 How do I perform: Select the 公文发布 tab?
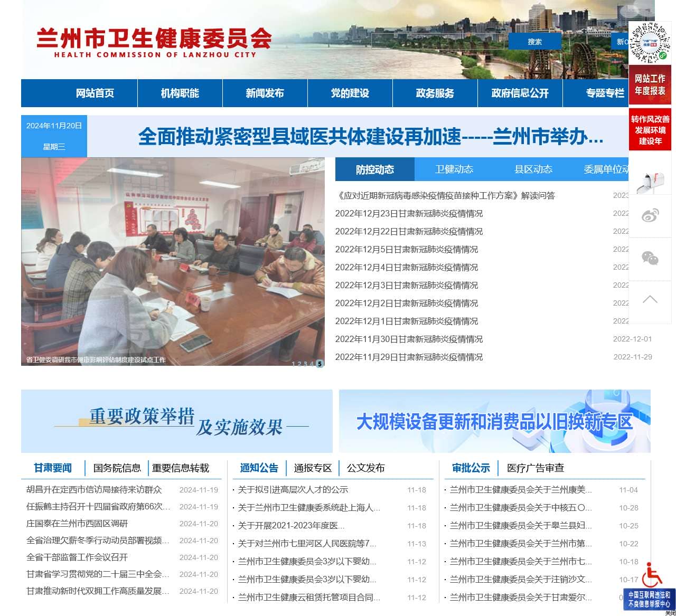click(365, 468)
